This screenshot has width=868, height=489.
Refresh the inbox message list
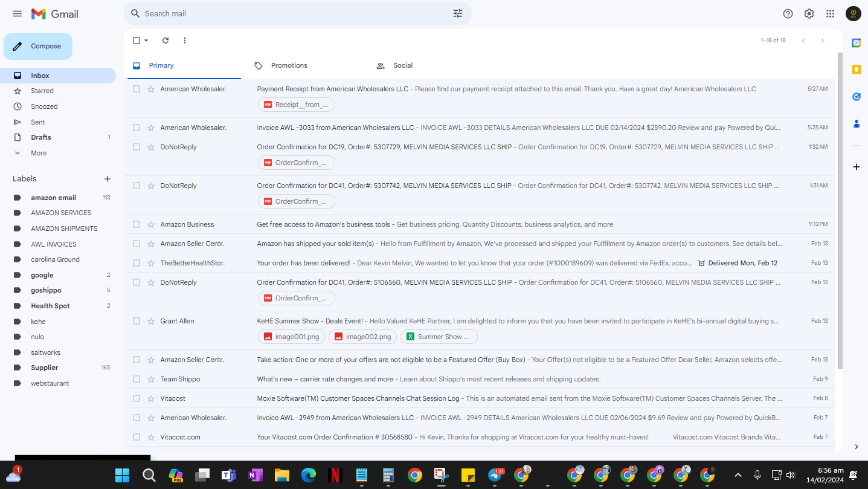click(x=166, y=40)
